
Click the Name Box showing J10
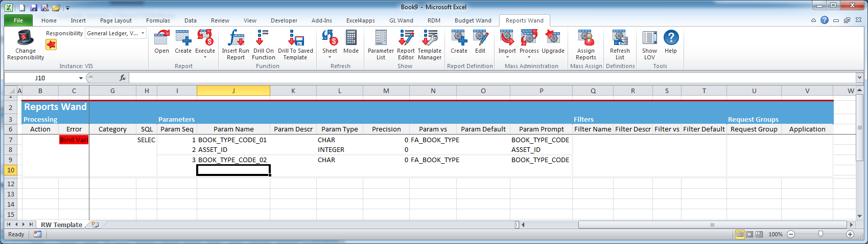[x=40, y=78]
